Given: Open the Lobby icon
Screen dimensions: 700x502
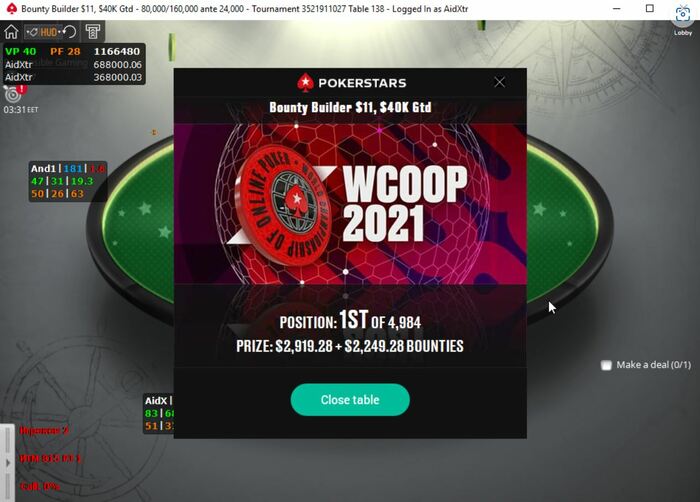Looking at the screenshot, I should [683, 19].
